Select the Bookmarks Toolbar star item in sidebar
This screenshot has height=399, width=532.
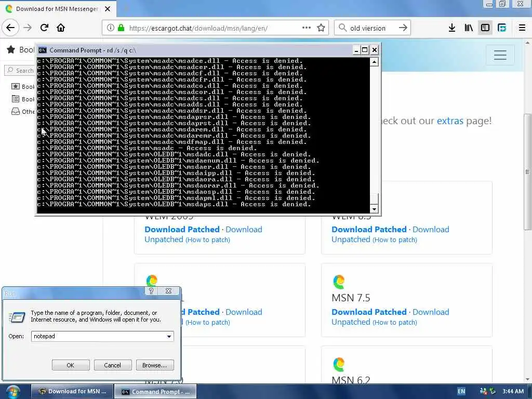[22, 87]
